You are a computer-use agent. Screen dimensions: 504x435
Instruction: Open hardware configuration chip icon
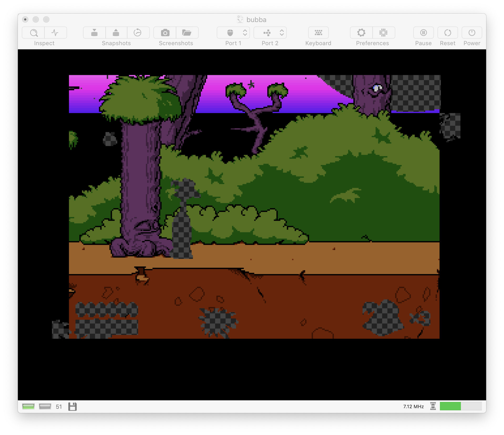(384, 33)
